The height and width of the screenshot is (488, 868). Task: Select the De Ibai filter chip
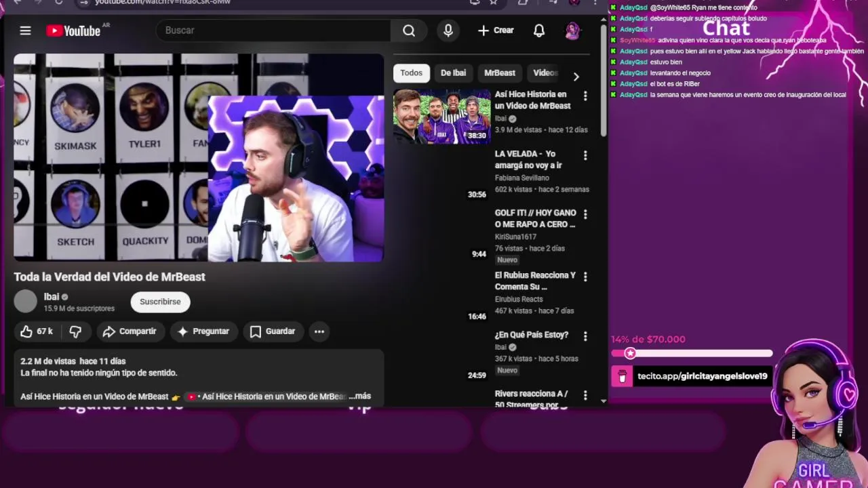coord(453,73)
